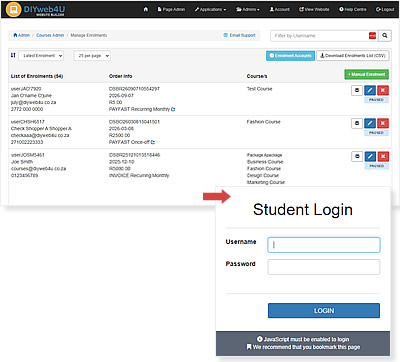The height and width of the screenshot is (362, 400).
Task: Click 'Package Apackage' text
Action: (264, 155)
